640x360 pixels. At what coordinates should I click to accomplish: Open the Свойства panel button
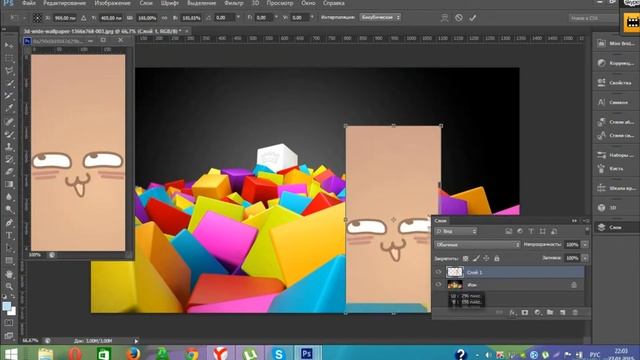point(616,83)
